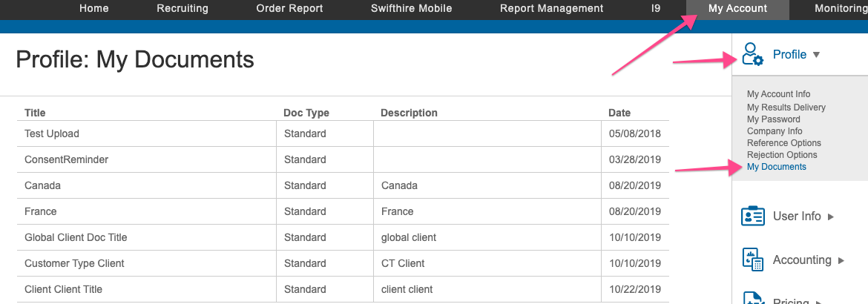Image resolution: width=868 pixels, height=304 pixels.
Task: Open Client Client Title document
Action: tap(64, 289)
